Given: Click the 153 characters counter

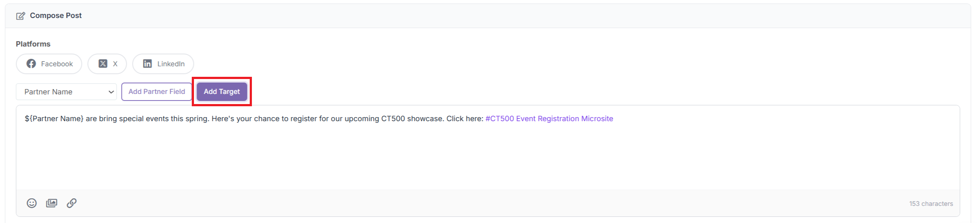Looking at the screenshot, I should (931, 204).
